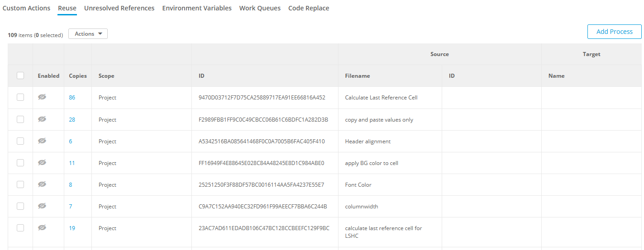Screen dimensions: 644x250
Task: Toggle enabled eye icon for Calculate Last Reference Cell
Action: [x=42, y=97]
